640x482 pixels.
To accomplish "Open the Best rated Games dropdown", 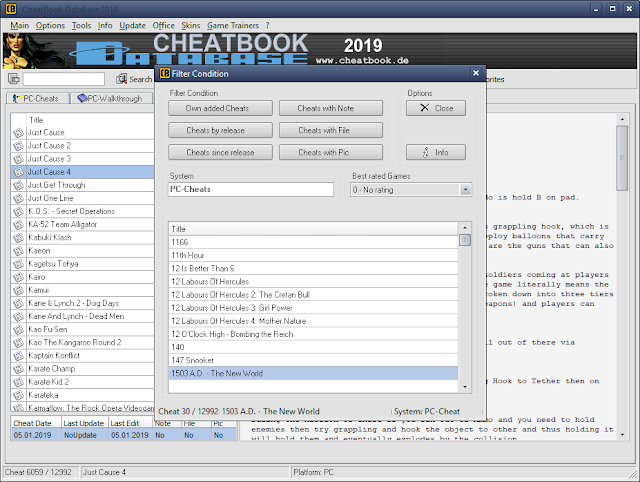I will tap(465, 190).
